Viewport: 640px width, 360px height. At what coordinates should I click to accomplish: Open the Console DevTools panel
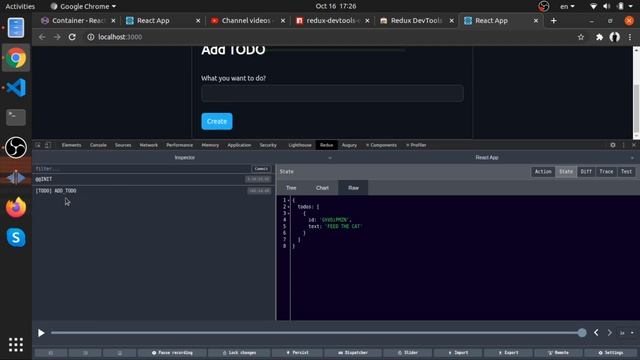[x=98, y=145]
